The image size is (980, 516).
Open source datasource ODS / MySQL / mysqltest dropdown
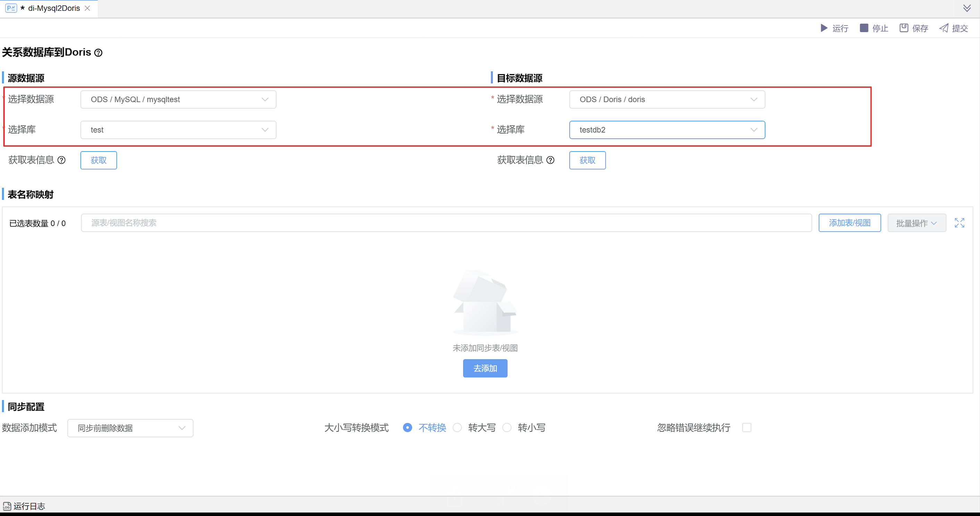(x=178, y=99)
